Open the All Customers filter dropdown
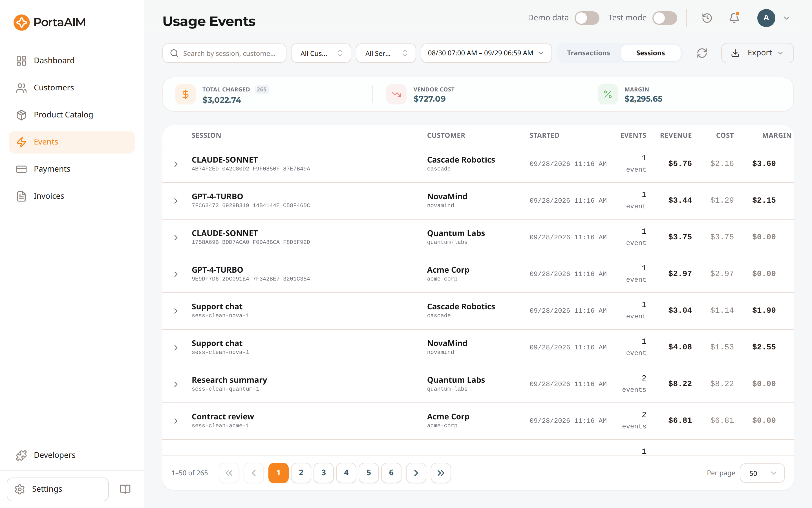The image size is (812, 508). point(321,53)
